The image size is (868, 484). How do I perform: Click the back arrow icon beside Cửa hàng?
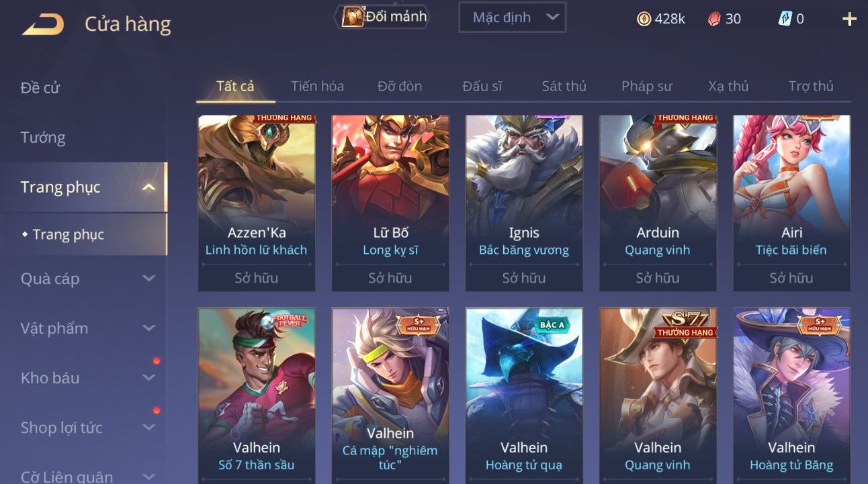coord(43,25)
